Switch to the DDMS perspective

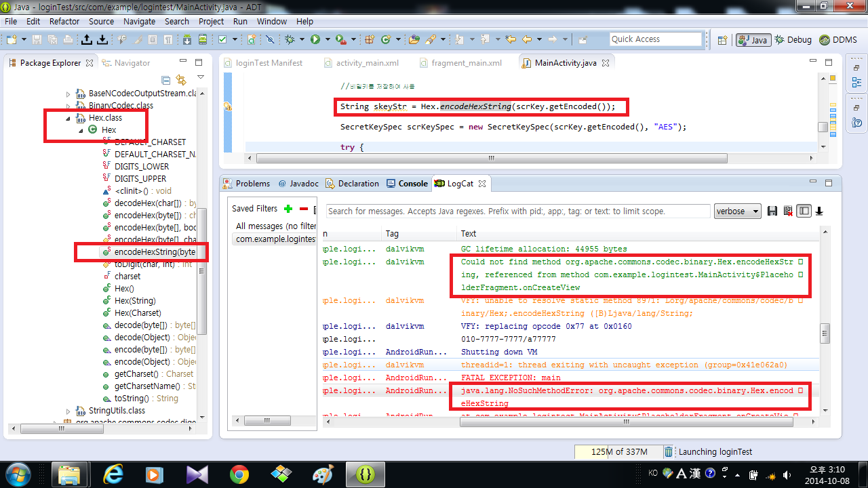pos(838,40)
